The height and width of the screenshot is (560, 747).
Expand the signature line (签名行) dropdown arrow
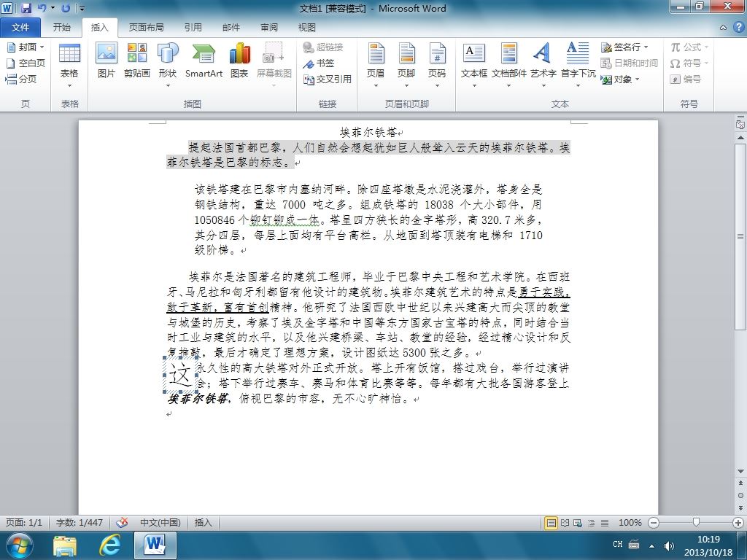646,47
